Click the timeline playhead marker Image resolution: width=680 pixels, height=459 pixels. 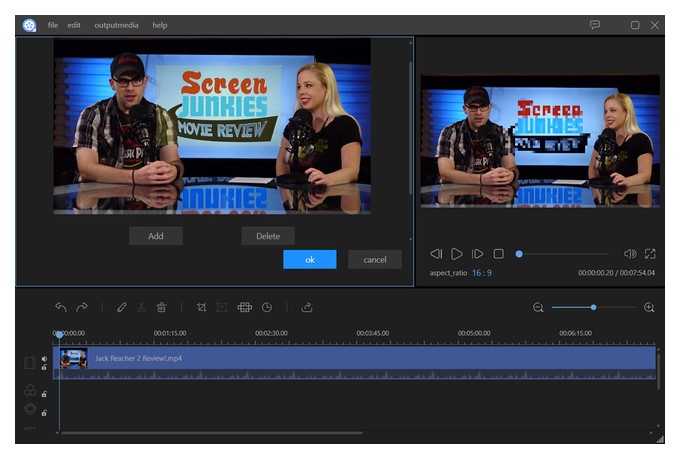[59, 334]
